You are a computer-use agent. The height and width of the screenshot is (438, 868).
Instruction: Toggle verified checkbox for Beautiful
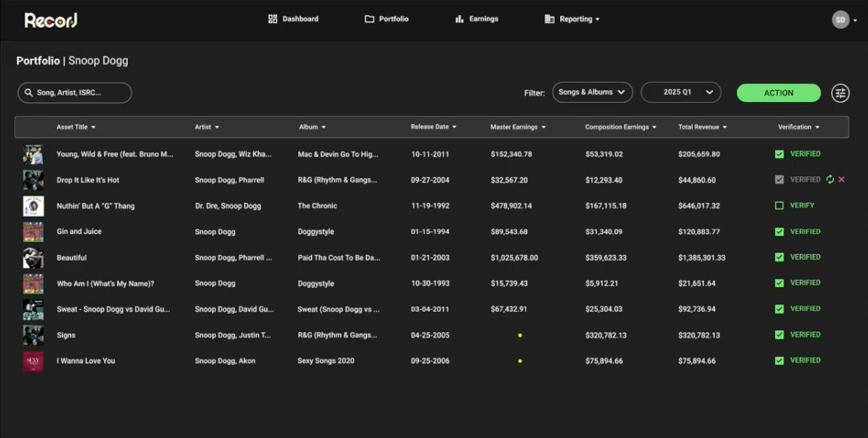point(779,257)
